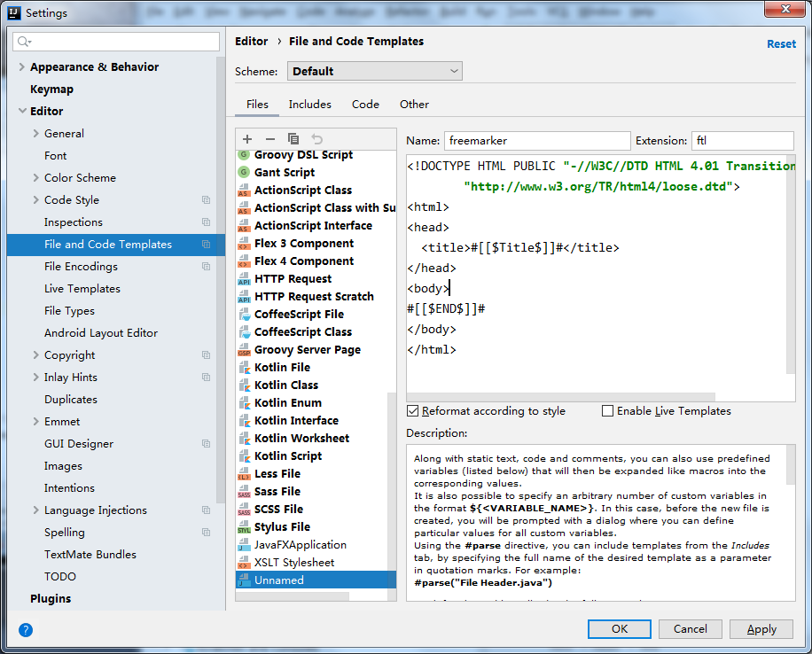Select the Flex 4 Component file icon

click(x=244, y=261)
